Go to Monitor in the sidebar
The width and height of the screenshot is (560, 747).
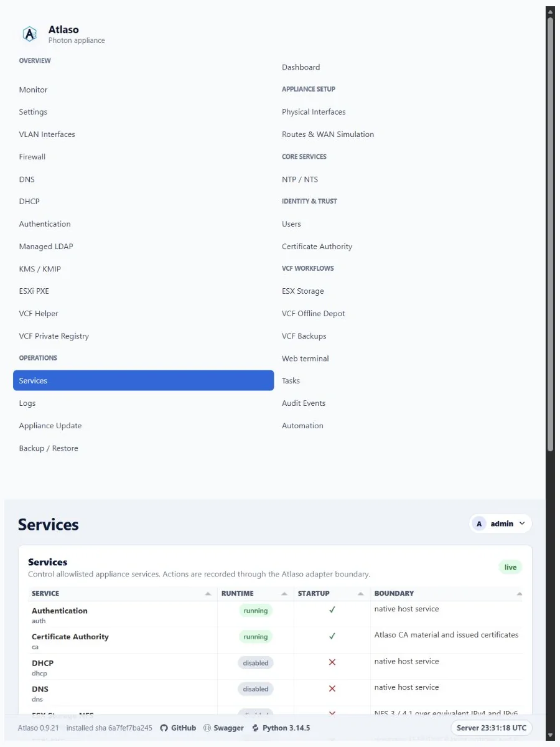(x=33, y=90)
